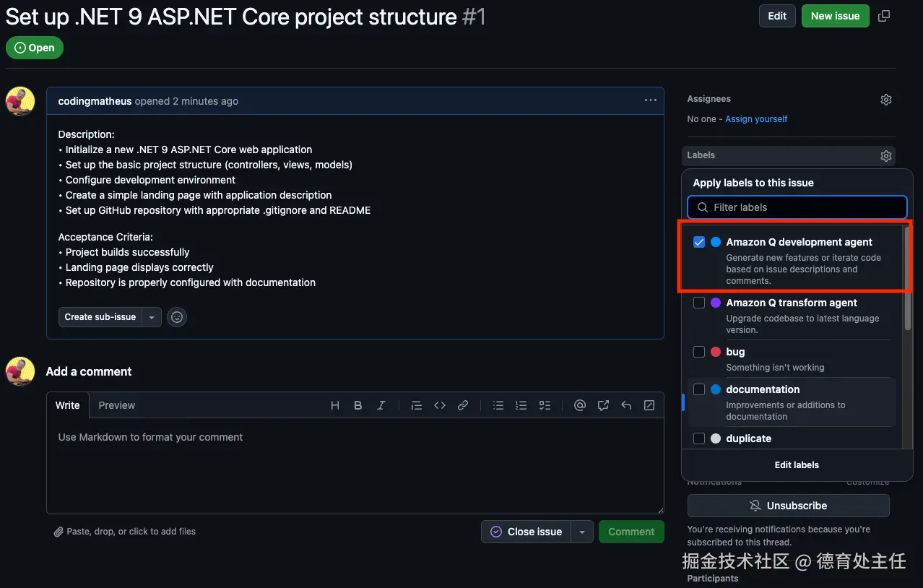Insert a link in comment

coord(463,405)
